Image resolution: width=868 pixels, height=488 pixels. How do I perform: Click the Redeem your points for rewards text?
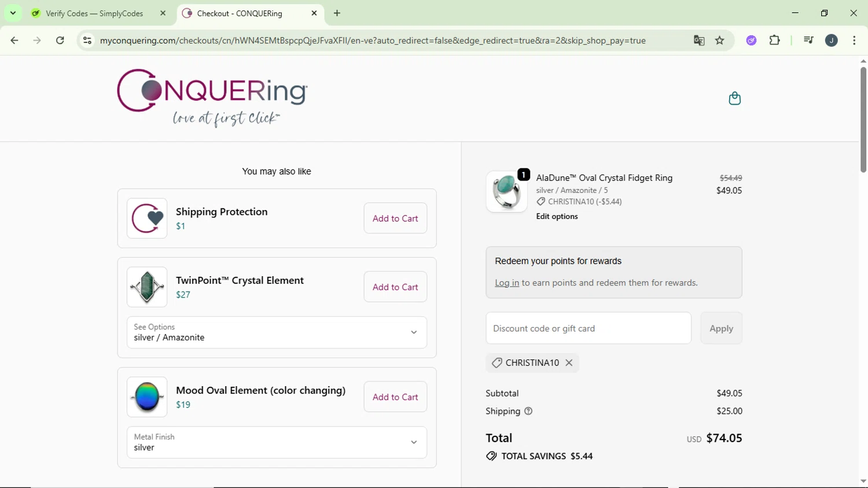558,261
